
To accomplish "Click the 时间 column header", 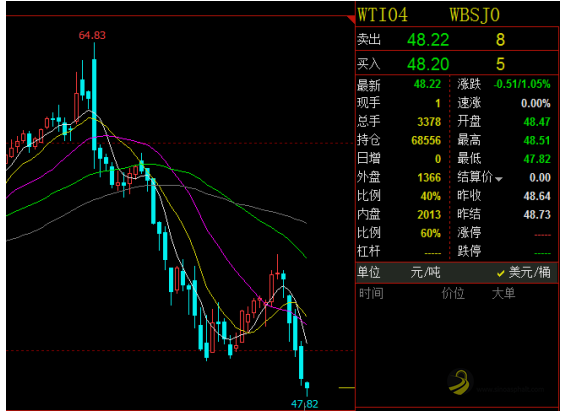I will (x=371, y=293).
